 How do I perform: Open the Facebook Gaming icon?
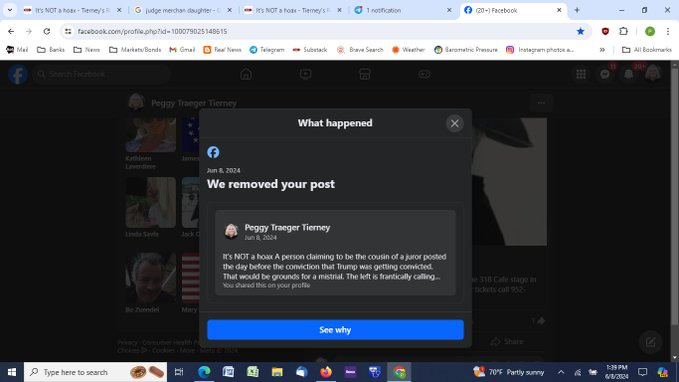click(x=424, y=74)
